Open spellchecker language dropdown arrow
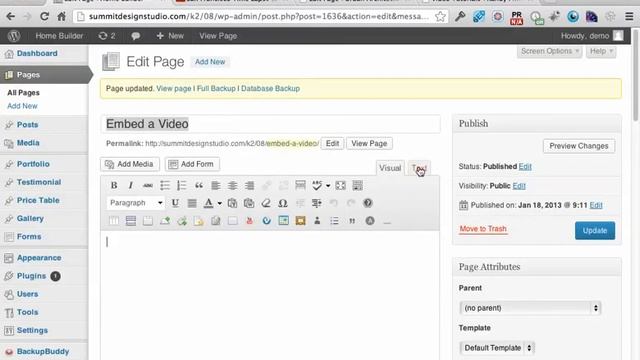The image size is (640, 360). 328,186
